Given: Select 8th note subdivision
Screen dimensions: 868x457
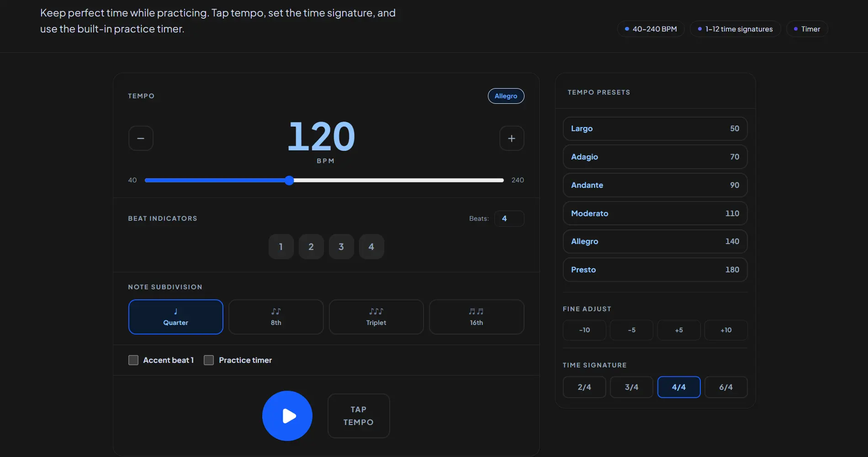Looking at the screenshot, I should (x=276, y=317).
